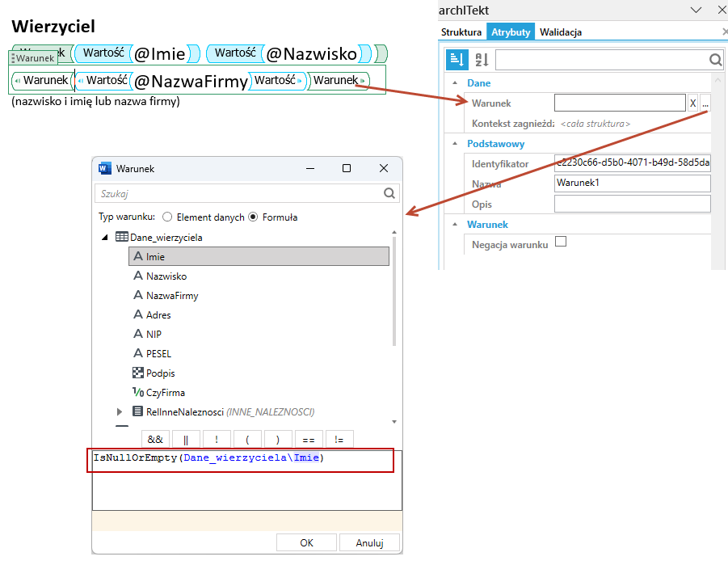Click the empty Opis field
The image size is (728, 565).
click(x=633, y=204)
